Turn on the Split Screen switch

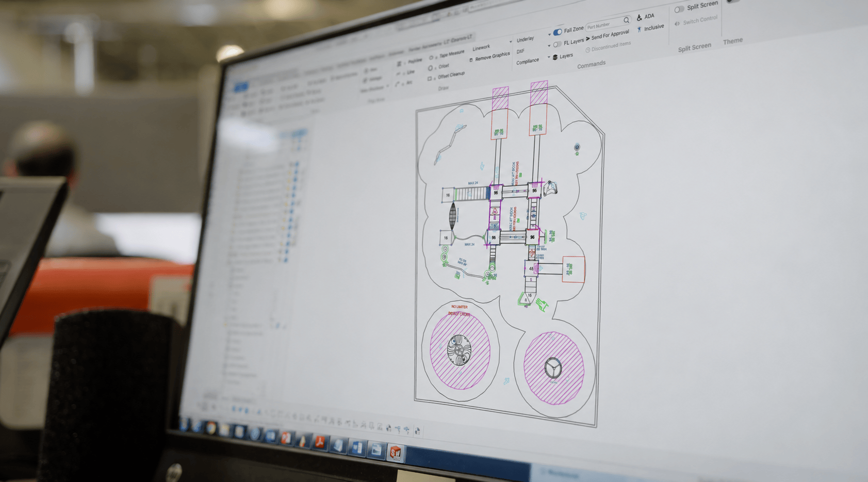click(679, 9)
